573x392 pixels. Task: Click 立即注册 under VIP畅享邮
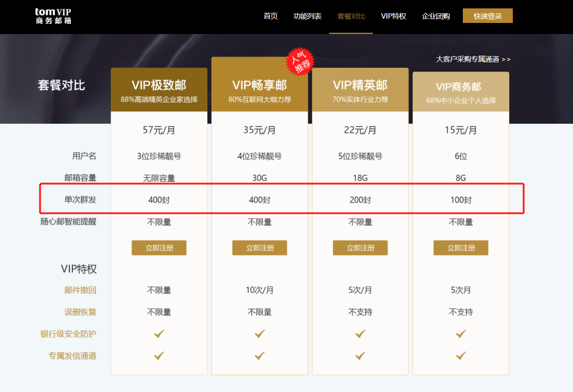tap(260, 248)
